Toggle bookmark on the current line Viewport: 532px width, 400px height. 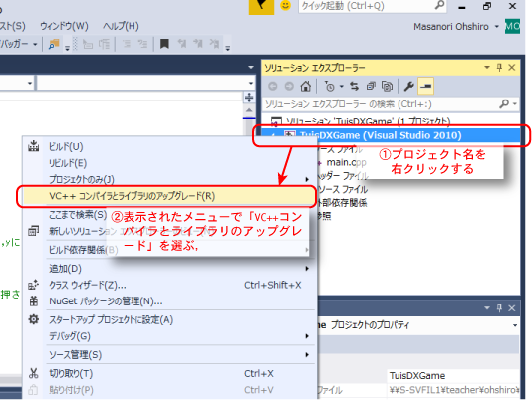tap(164, 44)
